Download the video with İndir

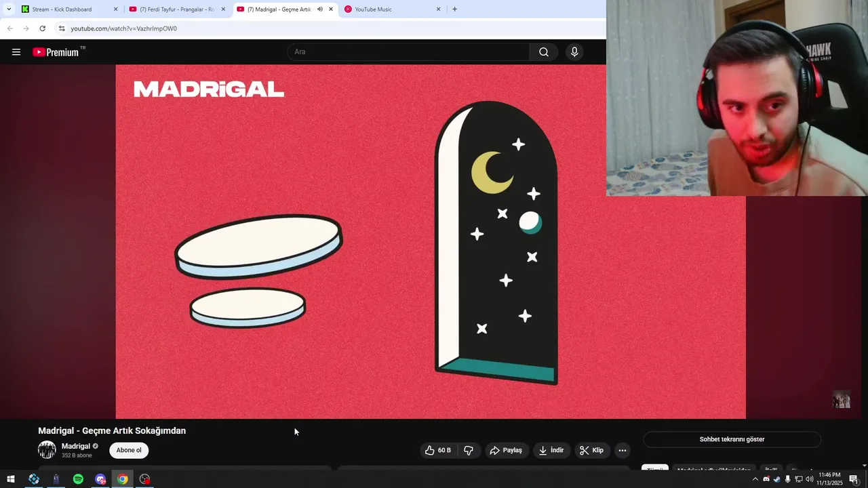click(551, 450)
